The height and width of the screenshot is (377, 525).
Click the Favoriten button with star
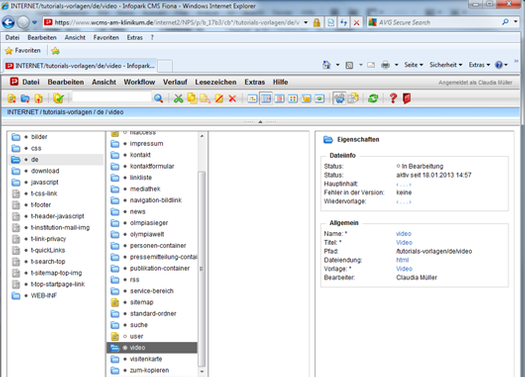click(23, 51)
